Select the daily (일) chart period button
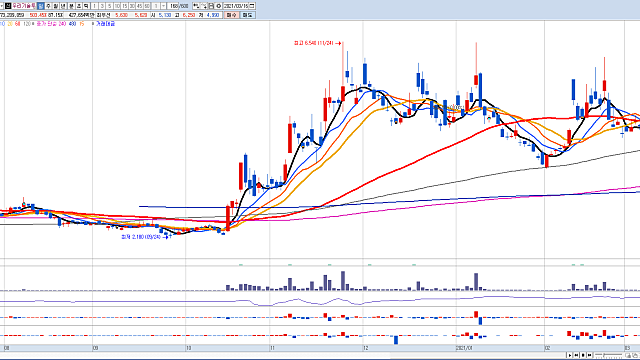 tap(40, 6)
